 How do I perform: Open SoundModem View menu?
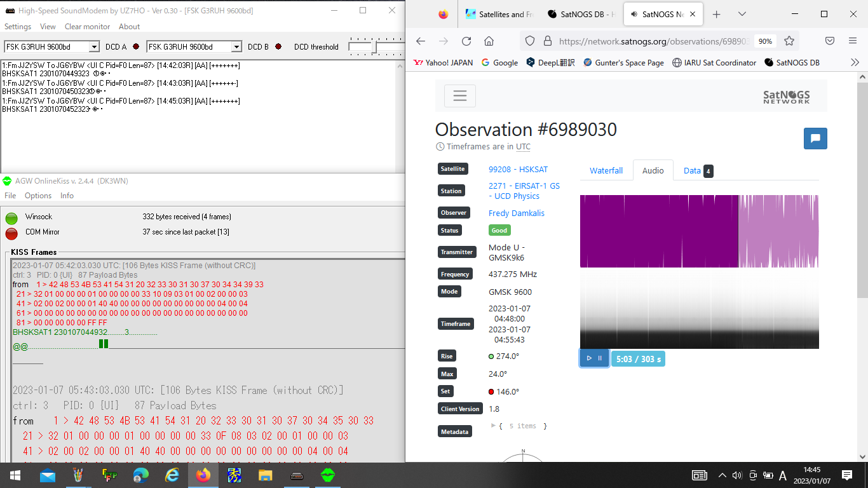48,27
